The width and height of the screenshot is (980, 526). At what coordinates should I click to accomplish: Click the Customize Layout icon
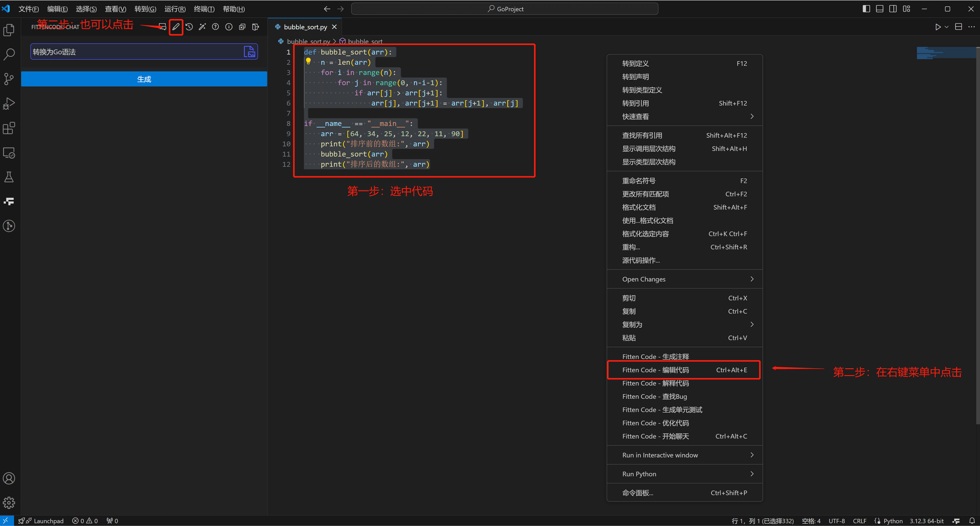[906, 9]
